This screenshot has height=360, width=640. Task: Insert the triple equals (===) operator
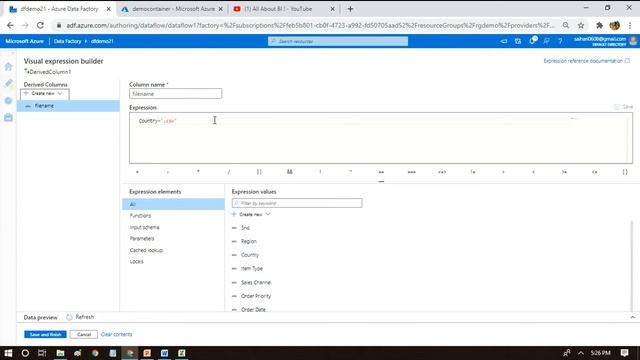411,172
